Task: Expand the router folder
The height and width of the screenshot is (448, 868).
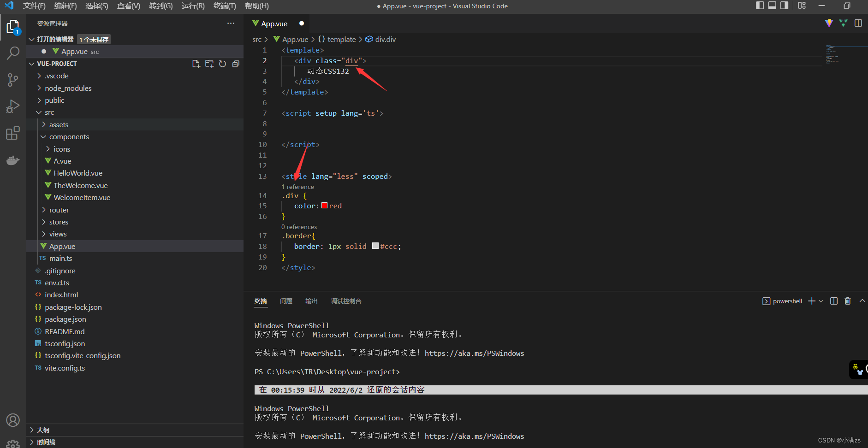Action: [44, 210]
